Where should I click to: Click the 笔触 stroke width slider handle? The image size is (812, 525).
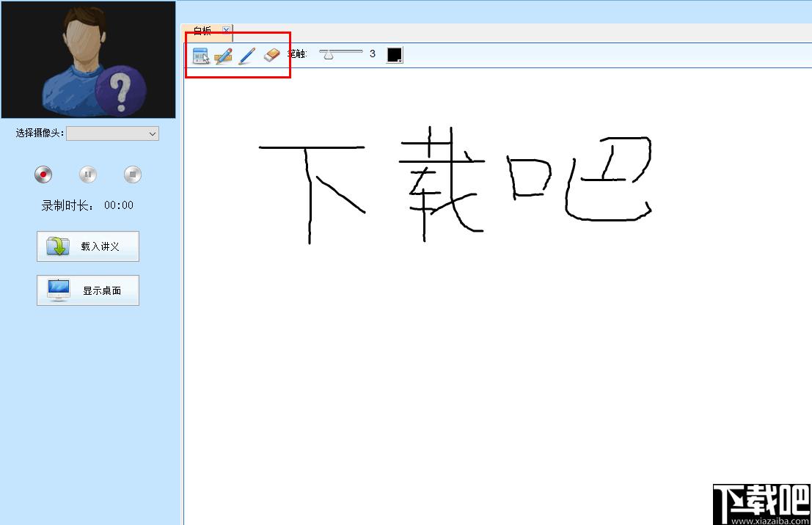[x=328, y=54]
